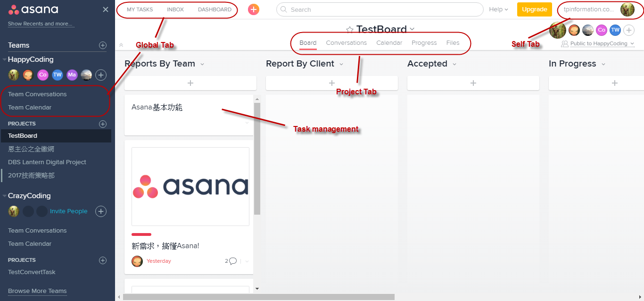This screenshot has width=644, height=301.
Task: Click Show Recents and more link
Action: (x=41, y=24)
